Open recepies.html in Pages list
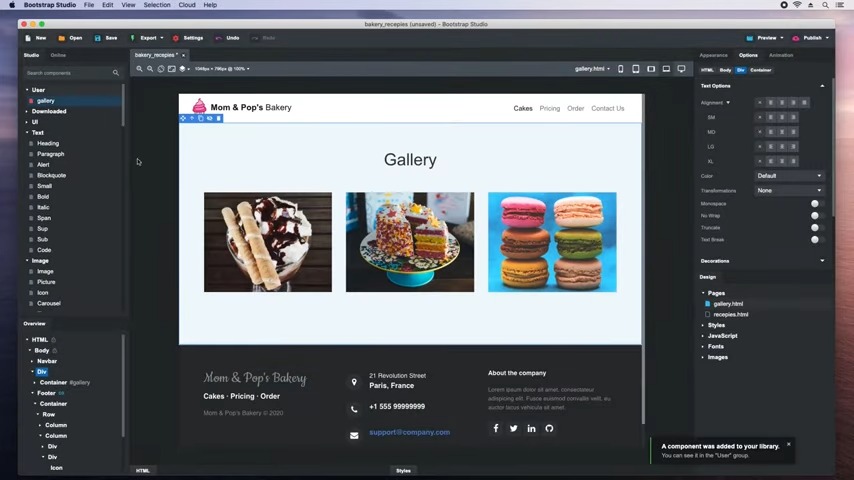Image resolution: width=854 pixels, height=480 pixels. click(730, 314)
